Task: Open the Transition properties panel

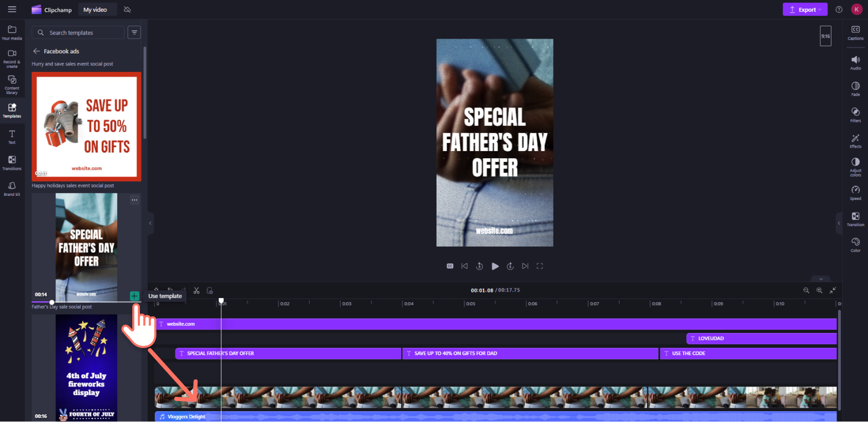Action: [855, 219]
